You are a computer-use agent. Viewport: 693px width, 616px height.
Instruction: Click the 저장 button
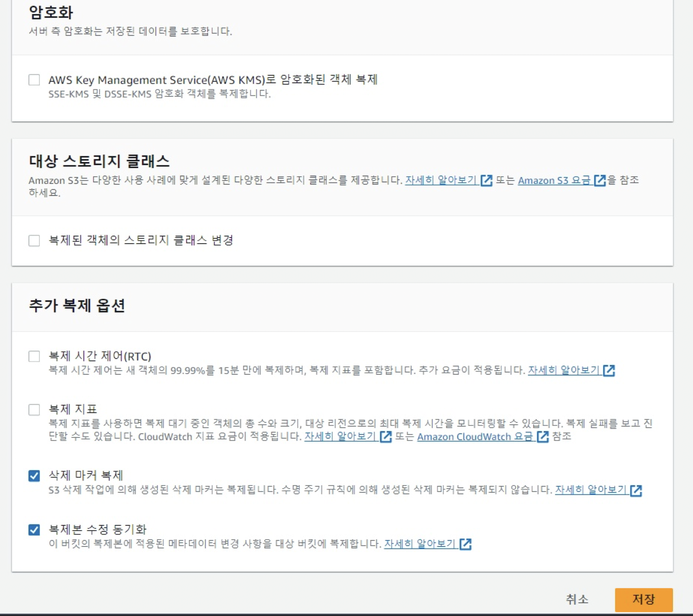pos(644,599)
